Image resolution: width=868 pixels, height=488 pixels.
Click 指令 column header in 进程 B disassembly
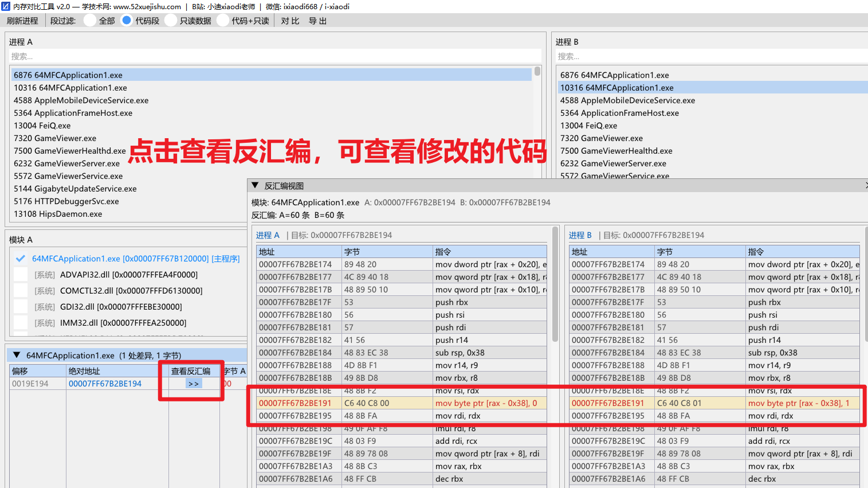pyautogui.click(x=803, y=252)
